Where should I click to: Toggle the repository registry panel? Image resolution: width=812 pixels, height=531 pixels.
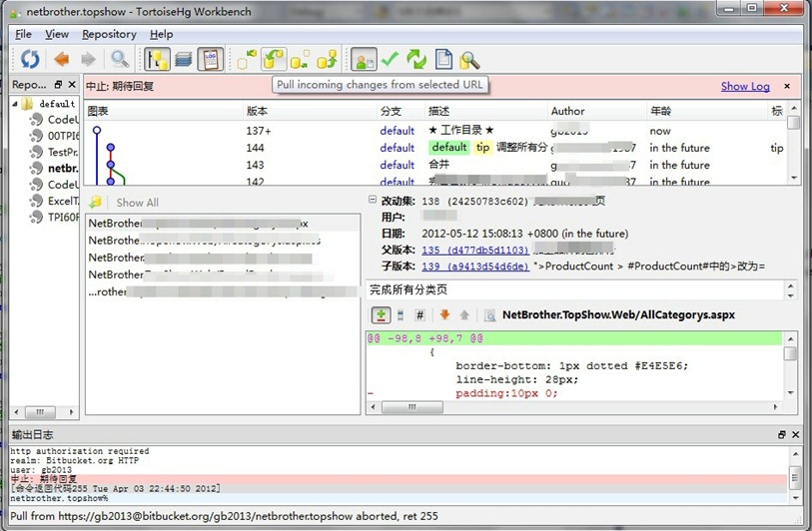[x=157, y=60]
